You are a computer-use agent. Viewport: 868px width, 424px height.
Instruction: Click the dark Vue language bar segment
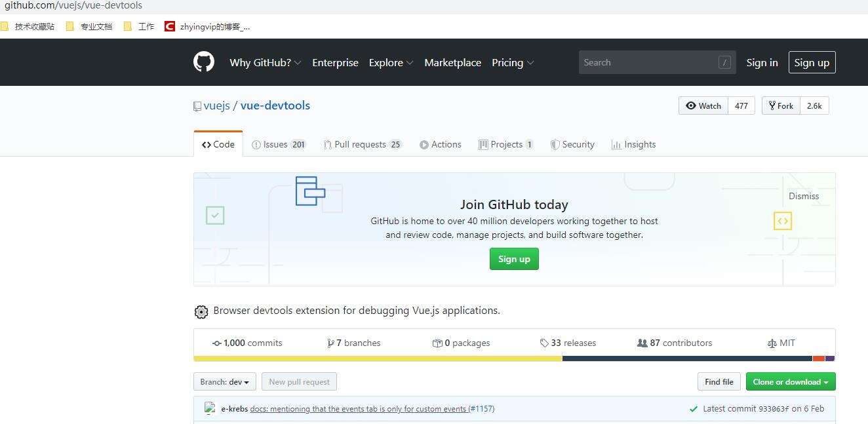point(687,358)
